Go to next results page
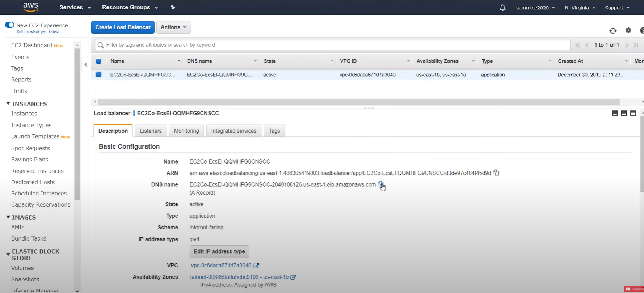 pos(627,45)
